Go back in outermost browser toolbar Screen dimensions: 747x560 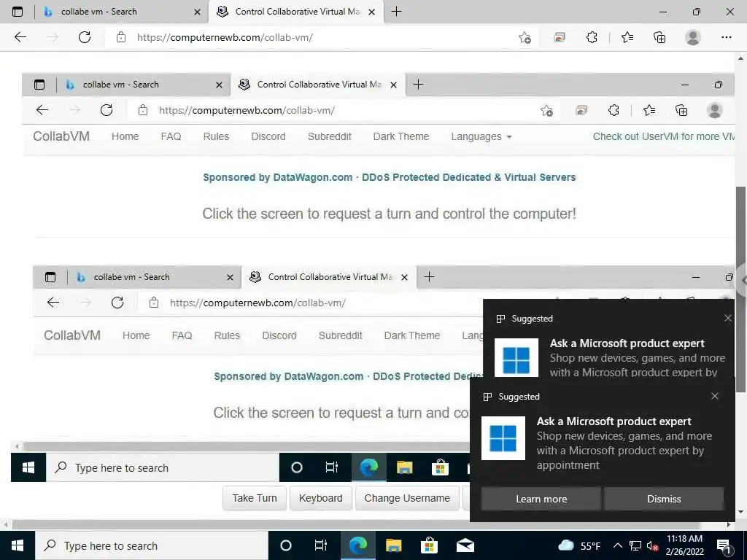click(x=20, y=37)
